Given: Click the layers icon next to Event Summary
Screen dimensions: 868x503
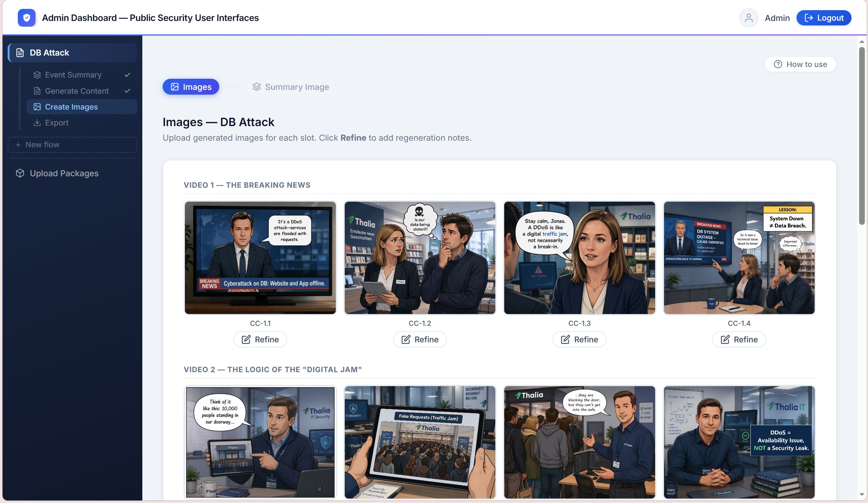Looking at the screenshot, I should 37,75.
